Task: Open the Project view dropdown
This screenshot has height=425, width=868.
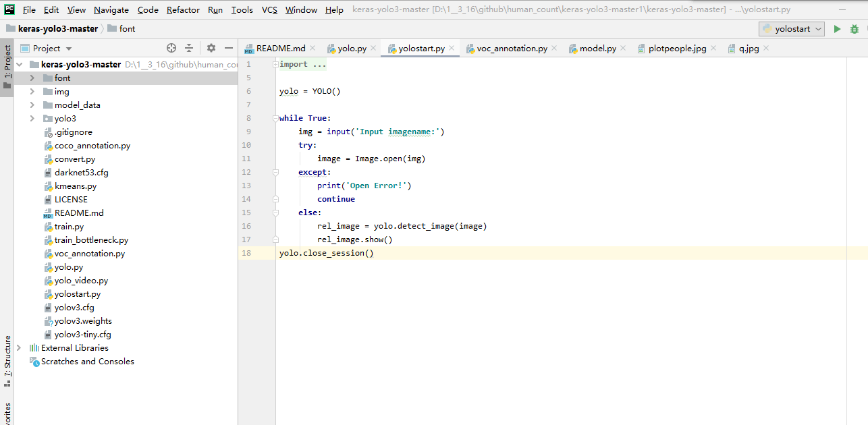Action: tap(46, 48)
